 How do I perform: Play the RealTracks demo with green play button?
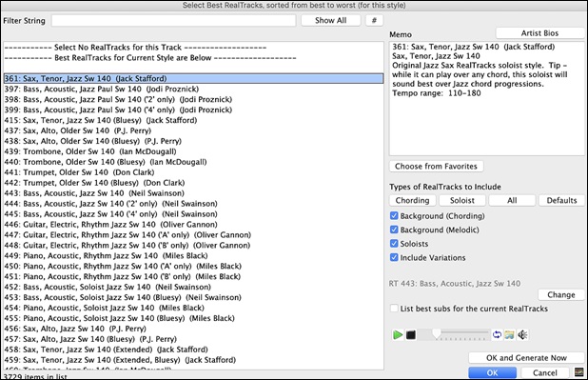398,334
